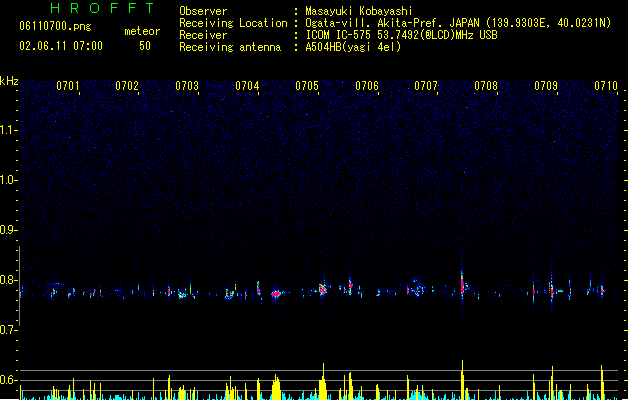
Task: Click the 0710 time marker
Action: coord(606,86)
